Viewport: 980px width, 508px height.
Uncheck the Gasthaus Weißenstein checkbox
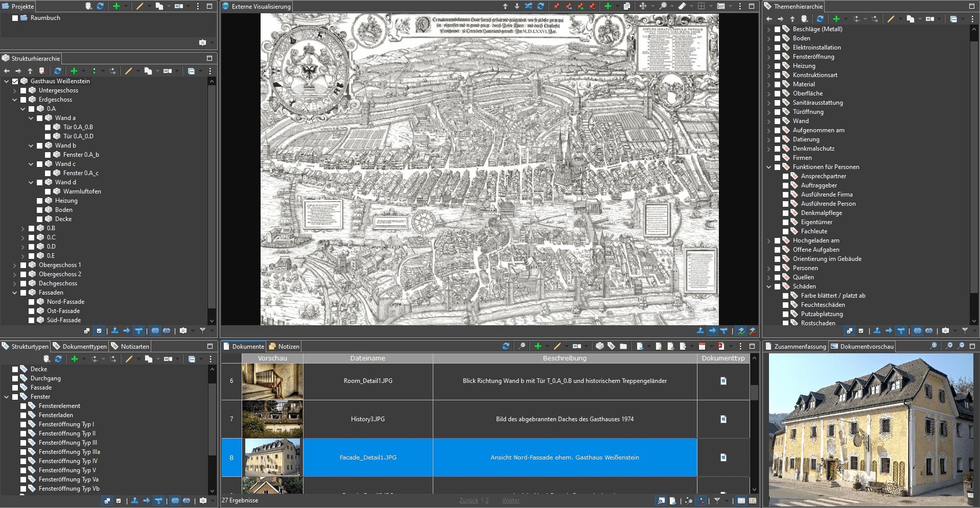point(15,81)
